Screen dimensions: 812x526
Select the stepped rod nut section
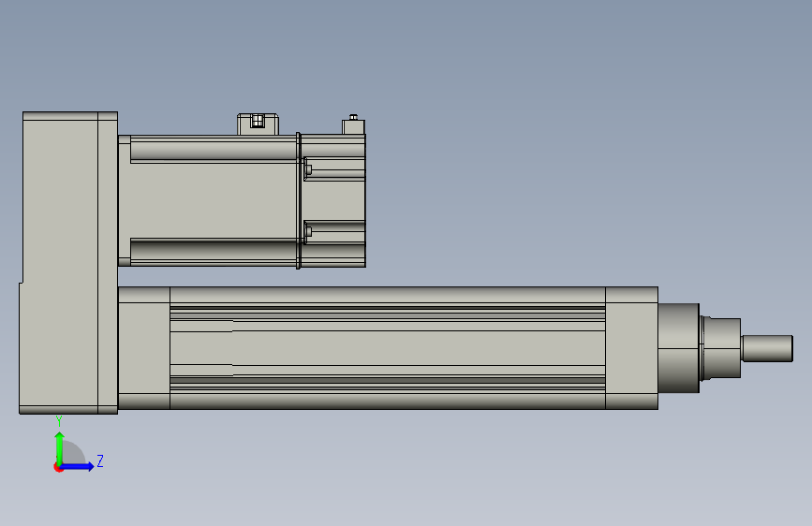coord(720,348)
